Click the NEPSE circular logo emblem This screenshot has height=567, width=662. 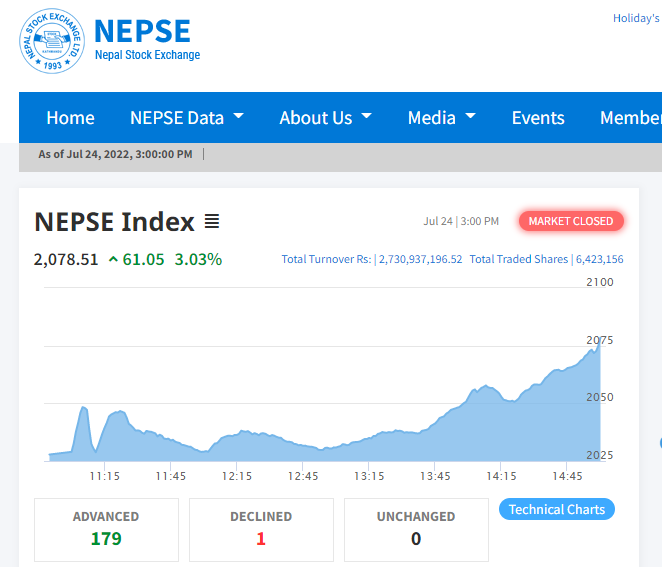(x=52, y=41)
